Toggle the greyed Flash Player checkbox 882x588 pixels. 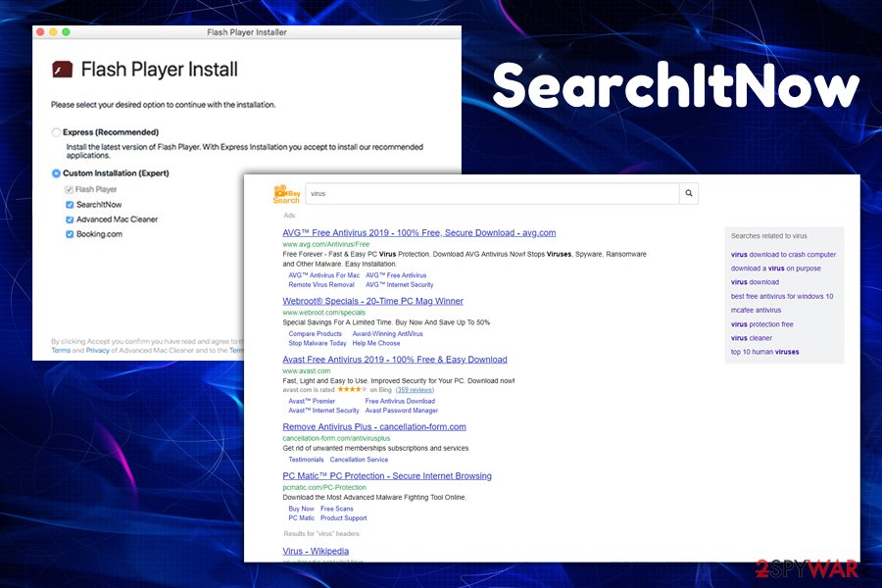(x=70, y=189)
